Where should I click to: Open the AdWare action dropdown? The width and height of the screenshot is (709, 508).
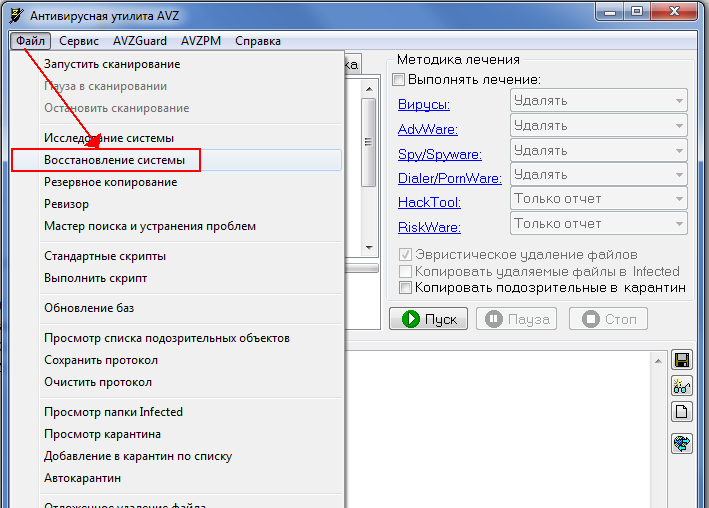pyautogui.click(x=599, y=125)
